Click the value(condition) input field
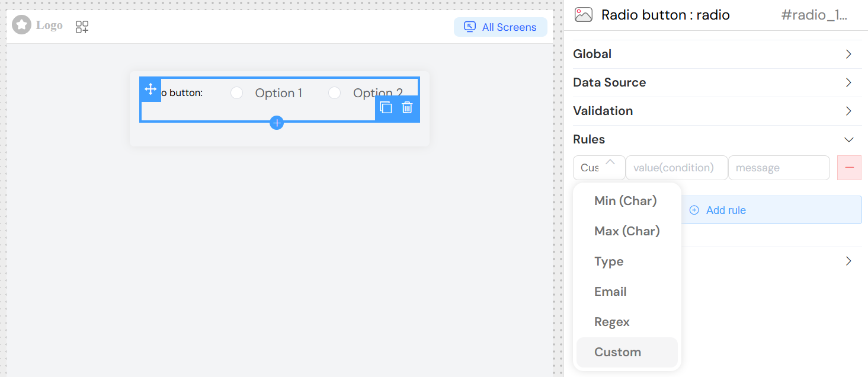 click(x=676, y=168)
